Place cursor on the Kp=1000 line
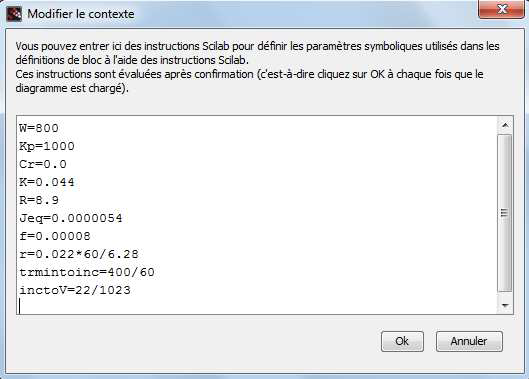This screenshot has width=529, height=379. (47, 146)
